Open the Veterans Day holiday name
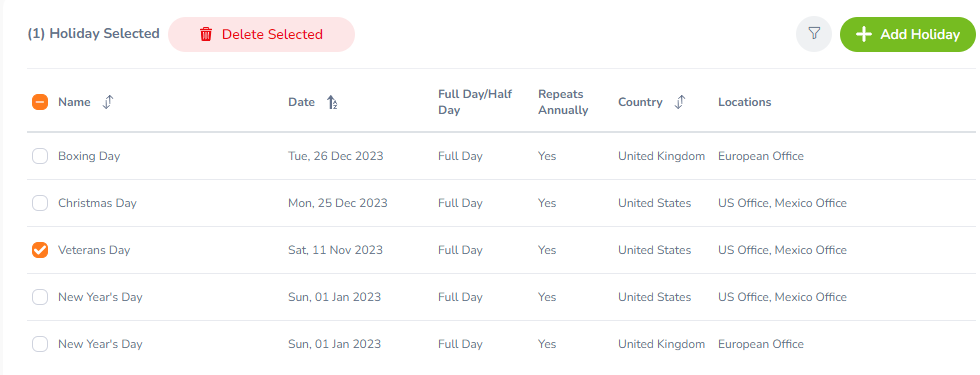Viewport: 980px width, 375px height. click(94, 250)
